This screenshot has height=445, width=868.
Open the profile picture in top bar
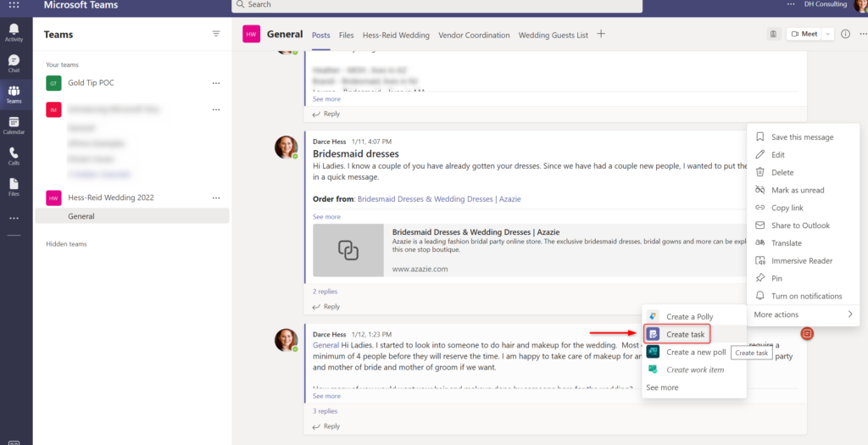coord(861,5)
